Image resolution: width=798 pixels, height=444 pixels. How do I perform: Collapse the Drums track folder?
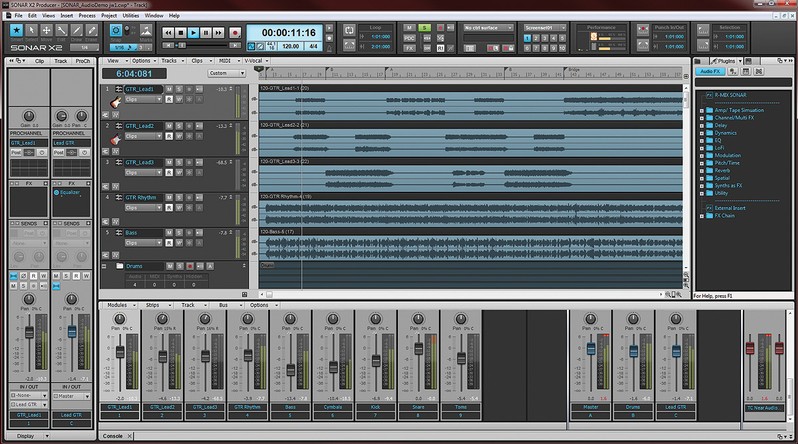click(x=104, y=266)
